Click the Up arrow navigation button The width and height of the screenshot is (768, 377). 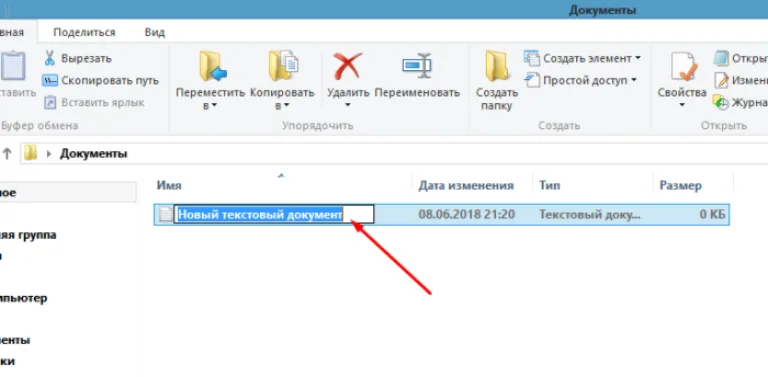coord(7,154)
